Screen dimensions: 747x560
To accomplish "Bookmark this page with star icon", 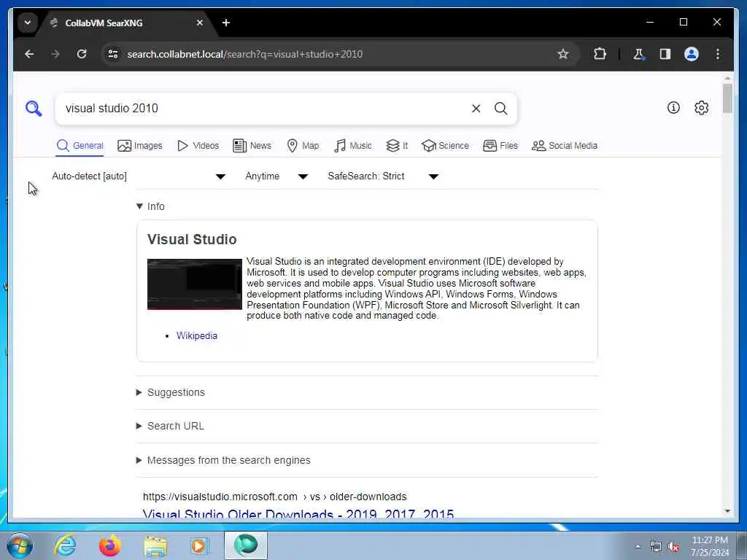I will point(563,54).
